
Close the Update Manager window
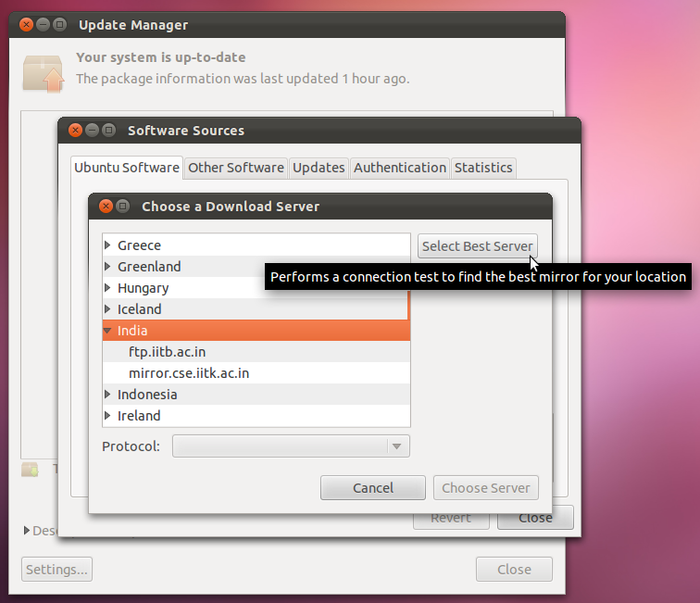tap(26, 24)
